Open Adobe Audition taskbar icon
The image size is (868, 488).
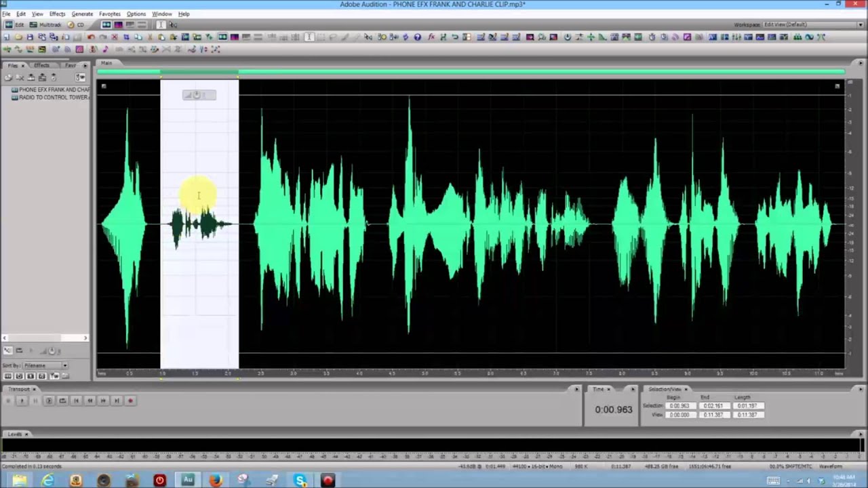tap(188, 480)
